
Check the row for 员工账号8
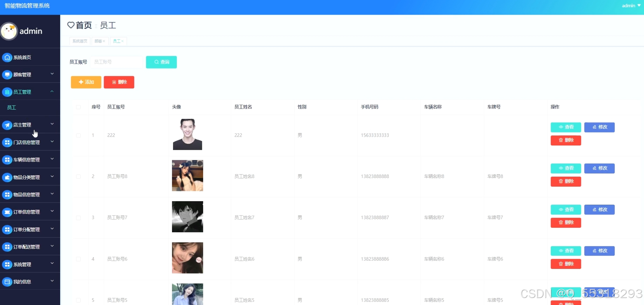coord(78,177)
